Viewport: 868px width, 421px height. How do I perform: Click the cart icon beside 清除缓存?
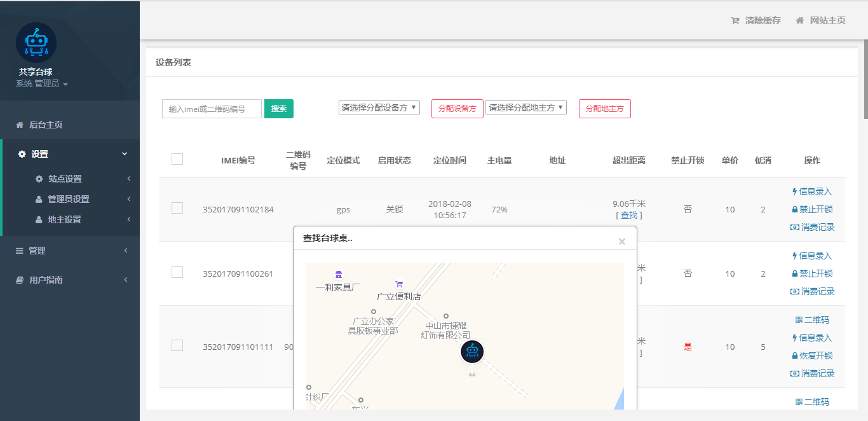click(735, 20)
